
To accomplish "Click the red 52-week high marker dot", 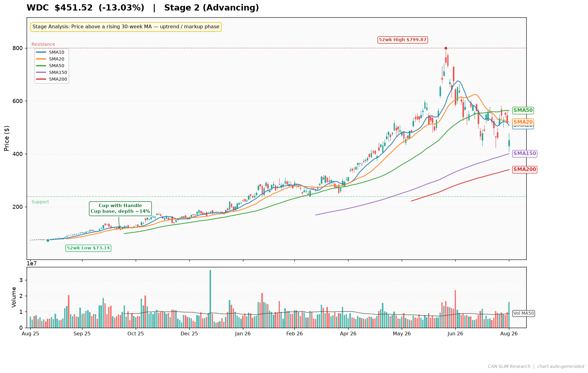I will pyautogui.click(x=446, y=48).
